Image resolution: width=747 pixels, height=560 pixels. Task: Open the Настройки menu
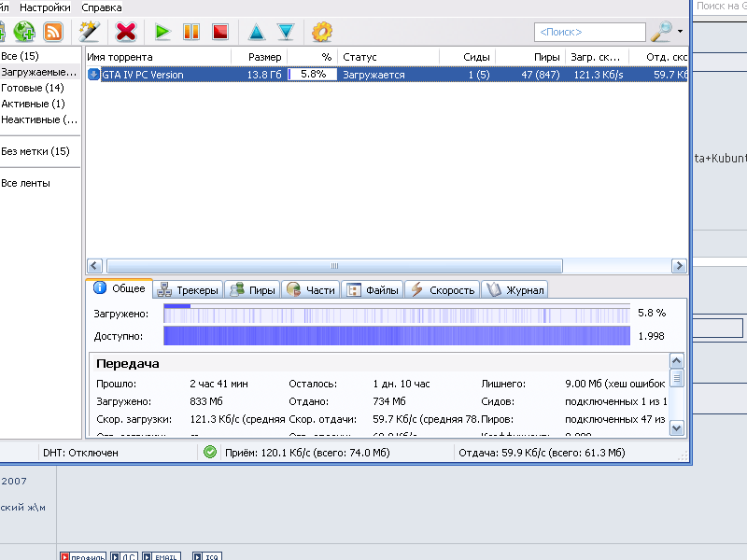pos(45,7)
